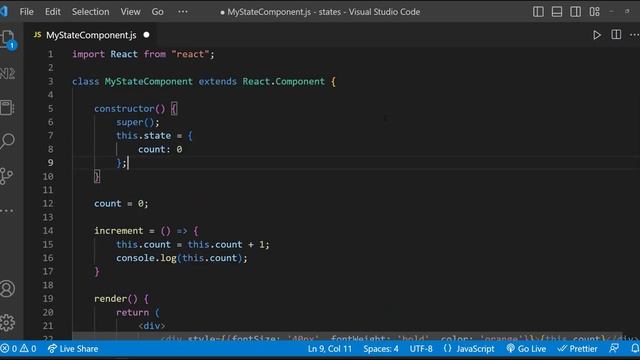Screen dimensions: 640x360
Task: Click console.log on line 16
Action: 146,258
